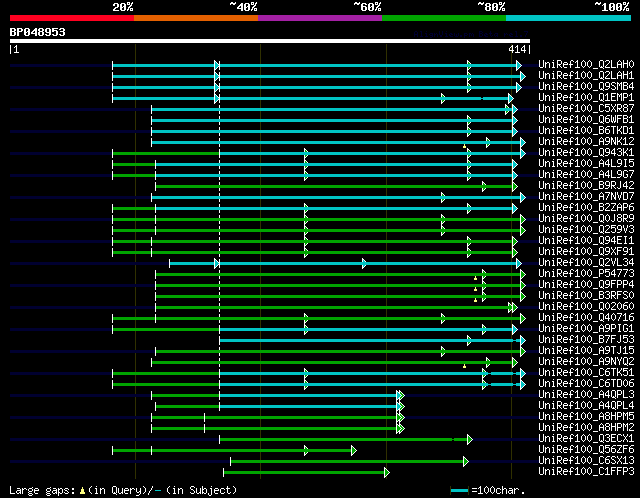Image resolution: width=640 pixels, height=498 pixels.
Task: Click the UniRef100_Q56ZF6 alignment end arrowhead
Action: pyautogui.click(x=353, y=451)
